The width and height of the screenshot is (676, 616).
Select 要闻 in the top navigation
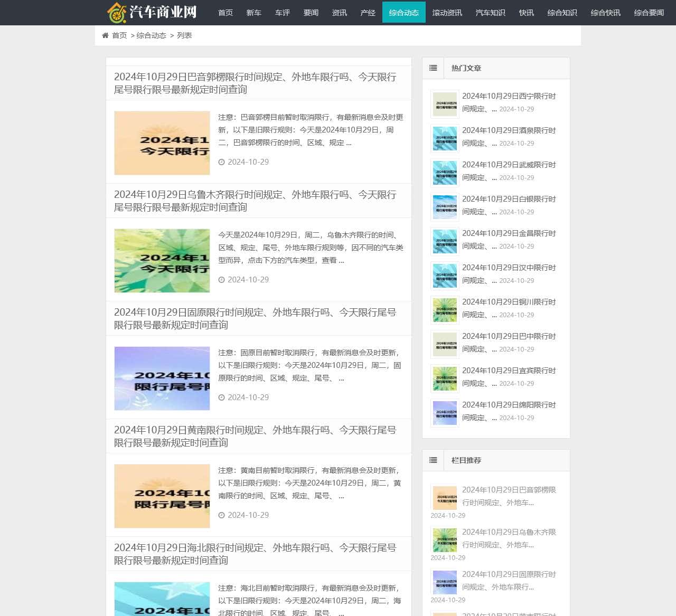pos(311,13)
